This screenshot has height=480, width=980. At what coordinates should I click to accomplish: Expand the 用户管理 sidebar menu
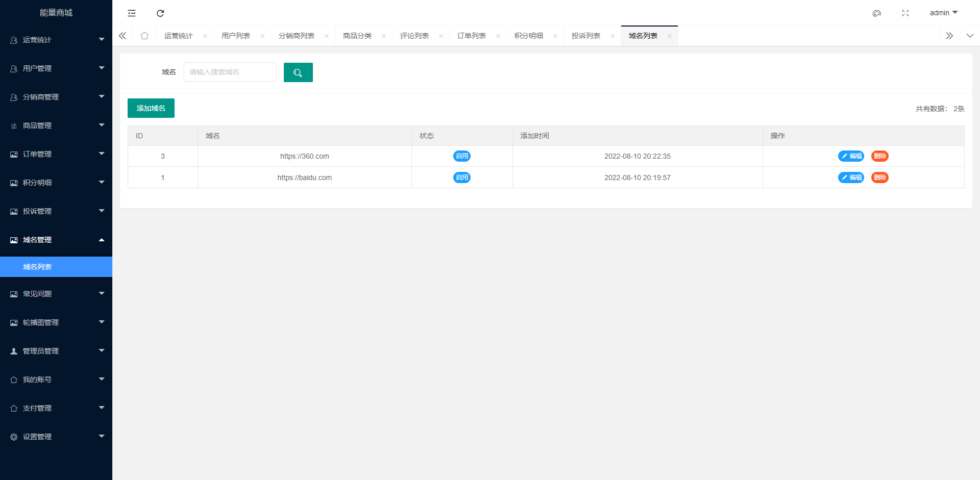56,68
